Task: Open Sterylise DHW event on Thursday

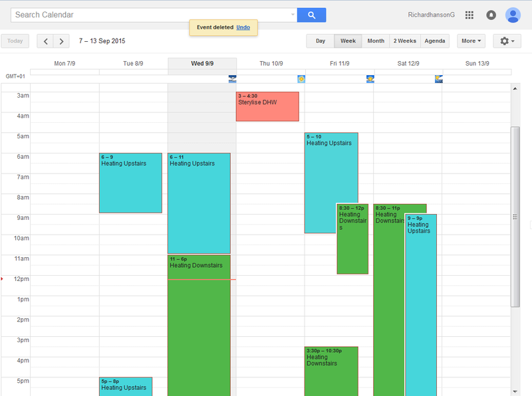Action: [x=267, y=106]
